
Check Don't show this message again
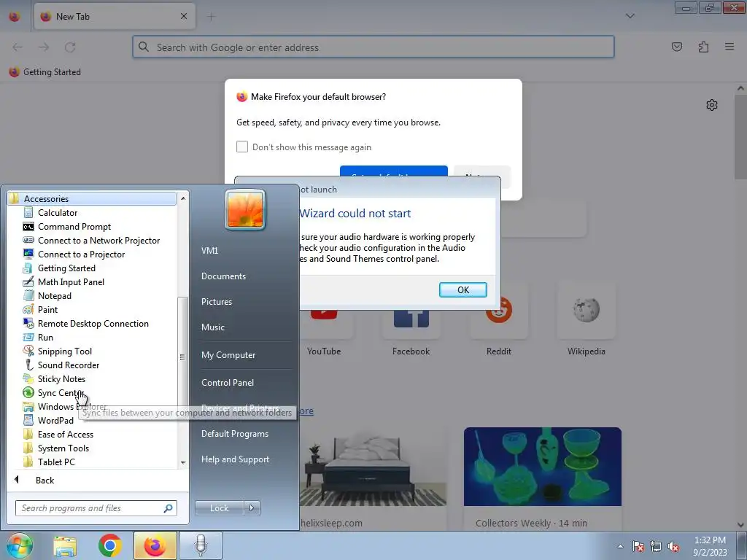coord(242,147)
